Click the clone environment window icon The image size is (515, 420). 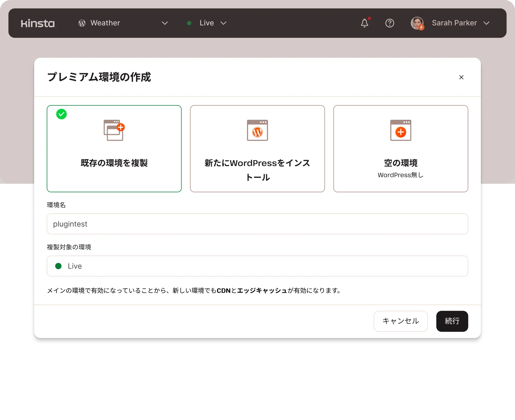tap(114, 130)
